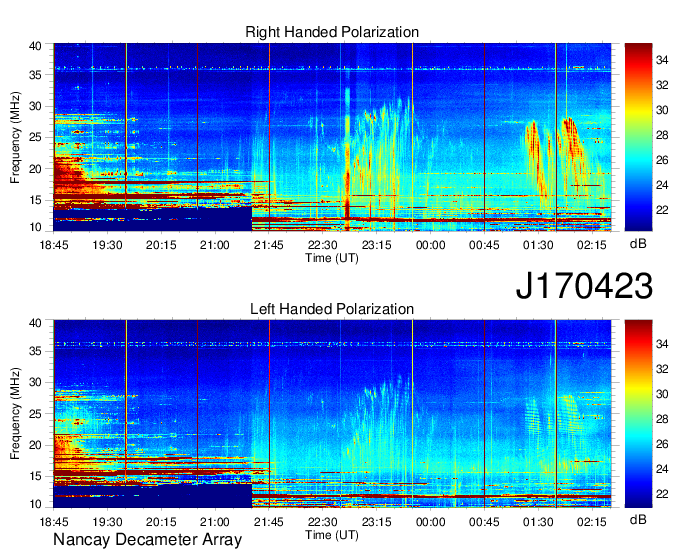Click the 21:45 tick label on the top plot
The image size is (680, 552).
pyautogui.click(x=269, y=245)
